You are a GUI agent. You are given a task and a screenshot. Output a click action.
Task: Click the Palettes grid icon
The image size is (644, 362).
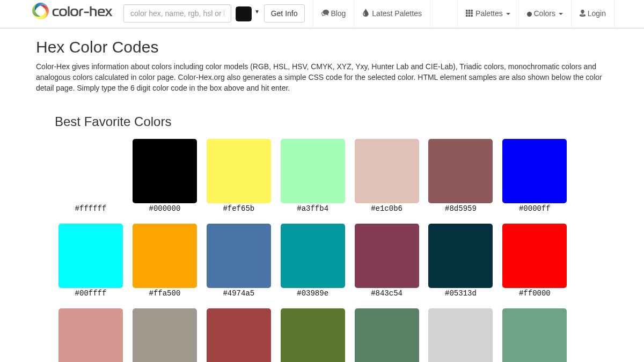point(469,13)
